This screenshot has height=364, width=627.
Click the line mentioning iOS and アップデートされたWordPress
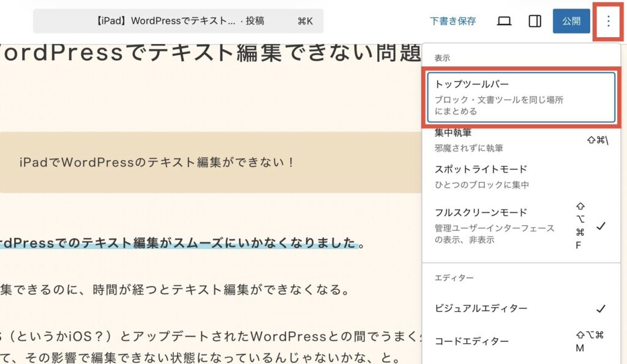click(x=208, y=336)
